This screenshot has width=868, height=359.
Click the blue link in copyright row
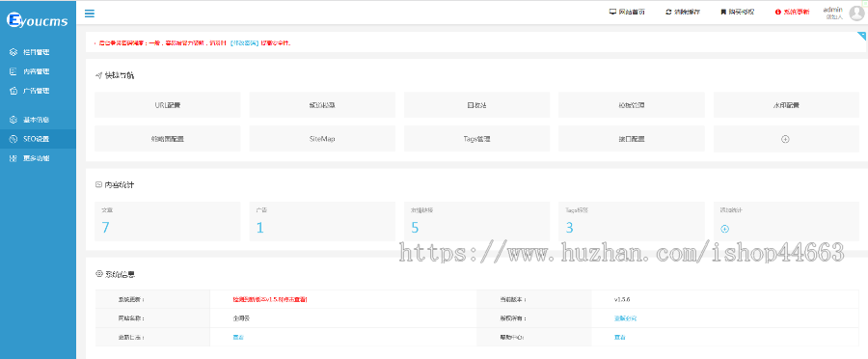[x=625, y=318]
